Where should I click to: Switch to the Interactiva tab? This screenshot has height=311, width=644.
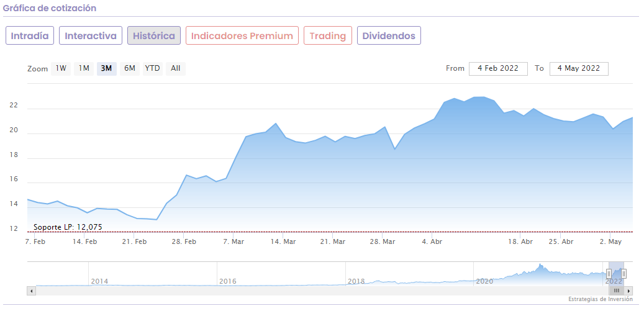[x=91, y=36]
